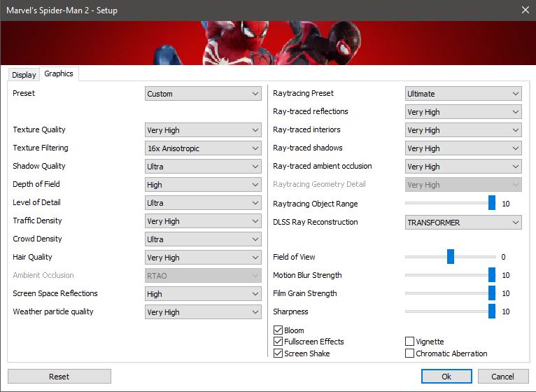Select the Graphics tab

[59, 73]
